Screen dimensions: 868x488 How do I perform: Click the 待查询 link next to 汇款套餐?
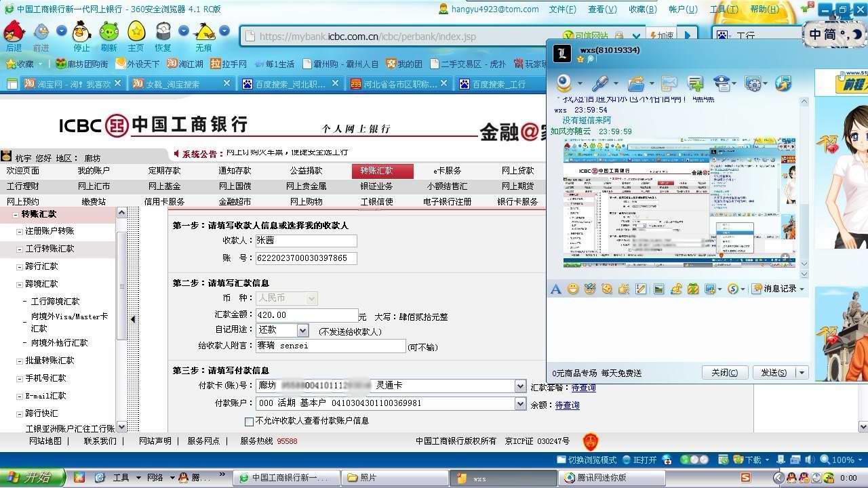point(583,388)
